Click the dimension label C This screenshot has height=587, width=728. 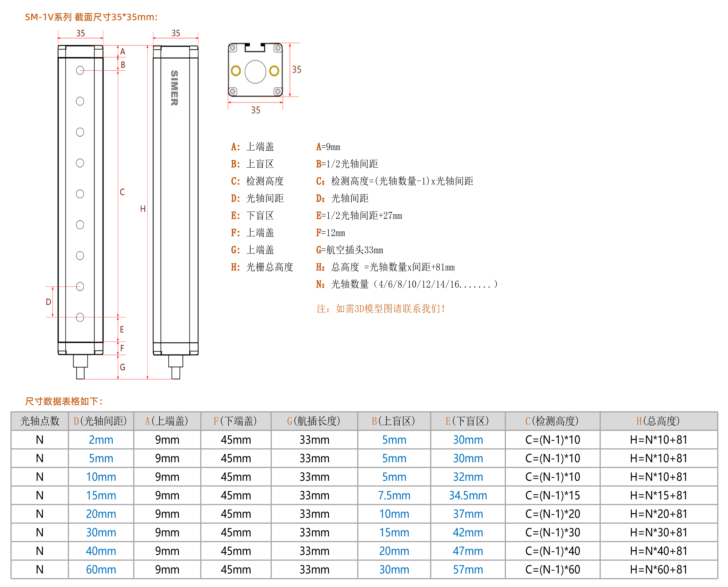tap(123, 192)
